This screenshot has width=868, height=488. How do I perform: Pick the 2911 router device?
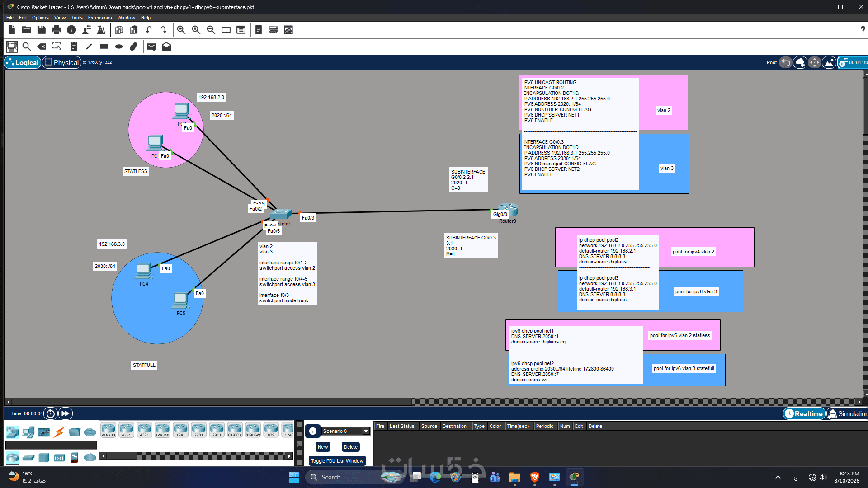tap(217, 430)
